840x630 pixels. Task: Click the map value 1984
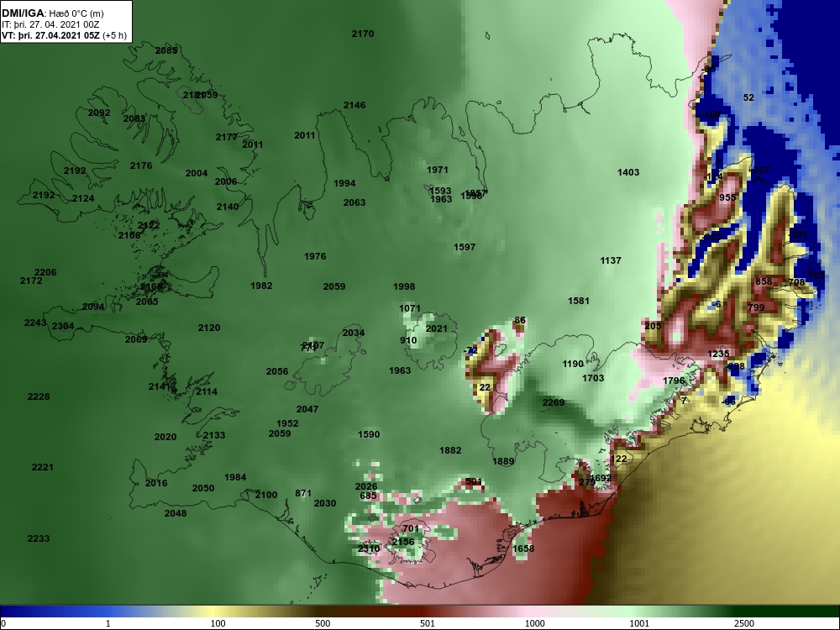(x=235, y=477)
